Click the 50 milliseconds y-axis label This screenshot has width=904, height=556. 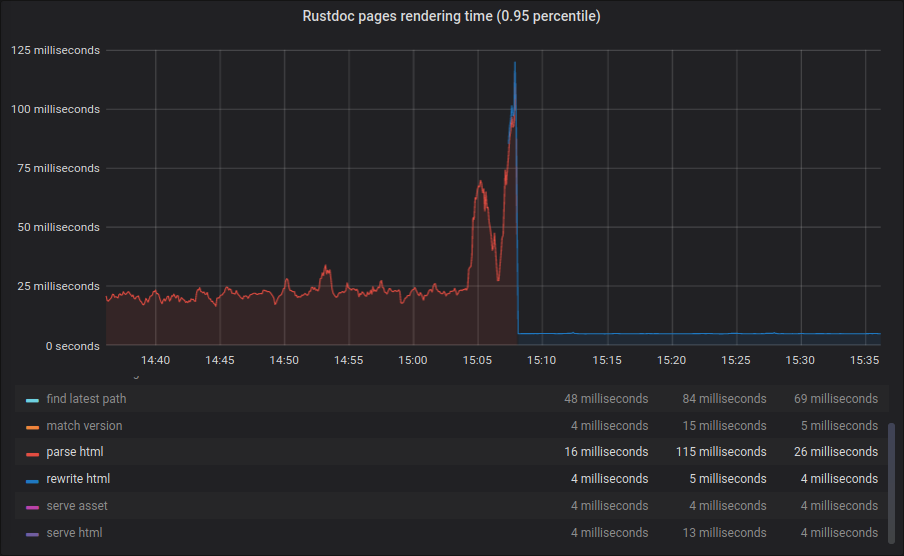(58, 227)
